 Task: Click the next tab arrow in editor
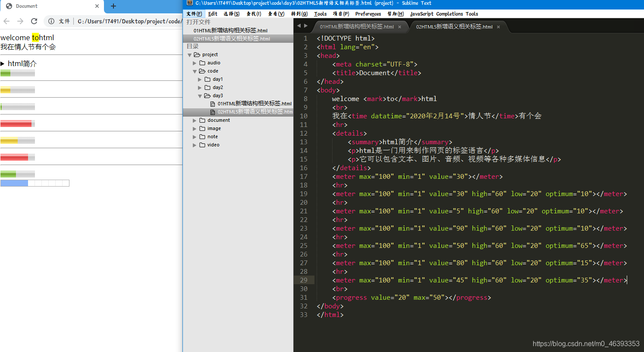[306, 26]
